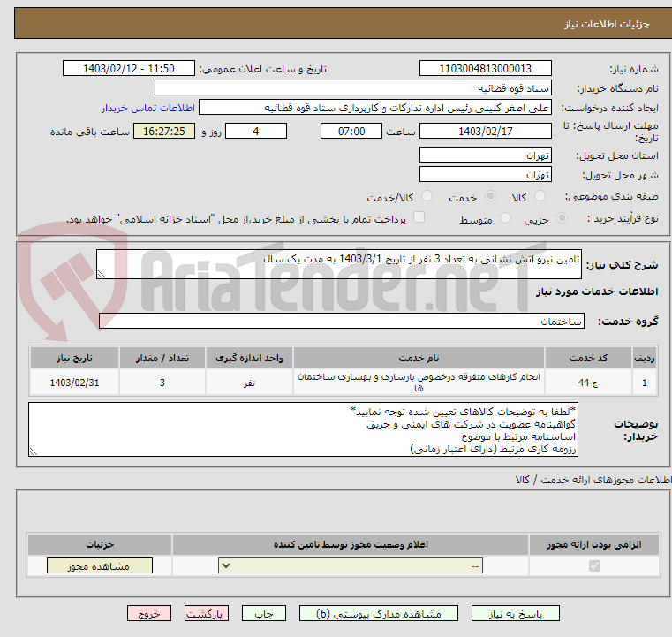Click the remaining days field 4
Image resolution: width=672 pixels, height=637 pixels.
256,131
